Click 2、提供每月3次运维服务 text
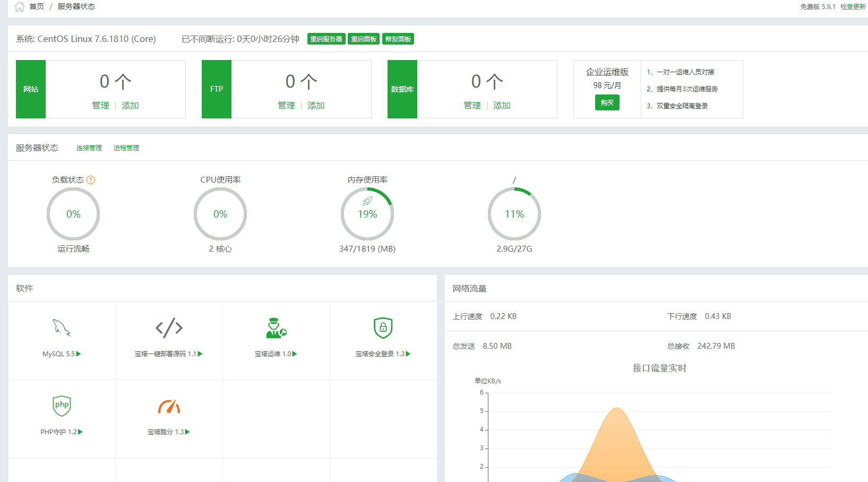Viewport: 868px width, 482px height. 682,89
